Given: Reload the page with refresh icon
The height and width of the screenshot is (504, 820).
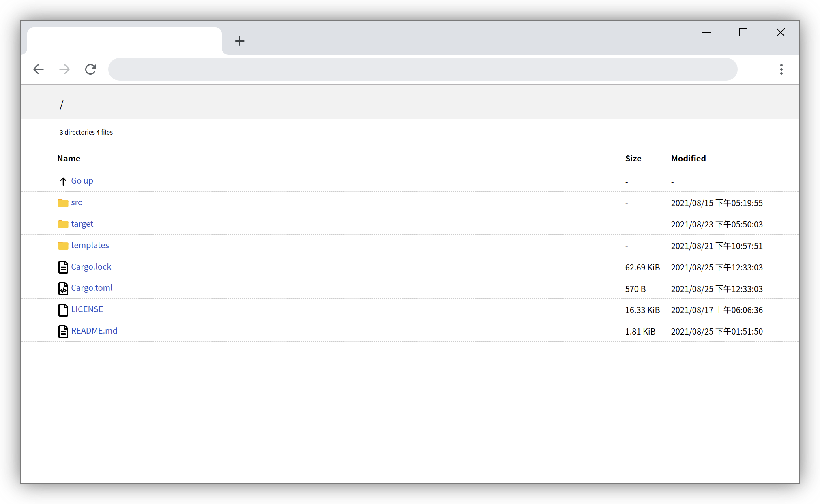Looking at the screenshot, I should [x=90, y=69].
